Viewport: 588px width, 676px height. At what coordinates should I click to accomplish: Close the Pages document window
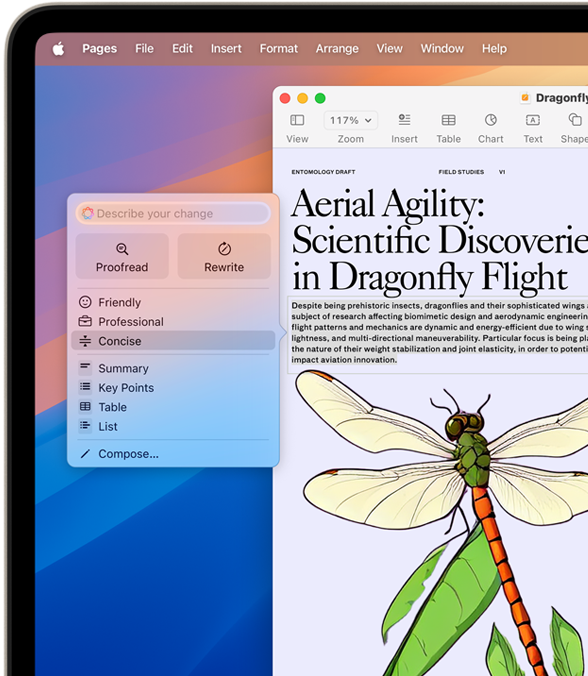285,98
